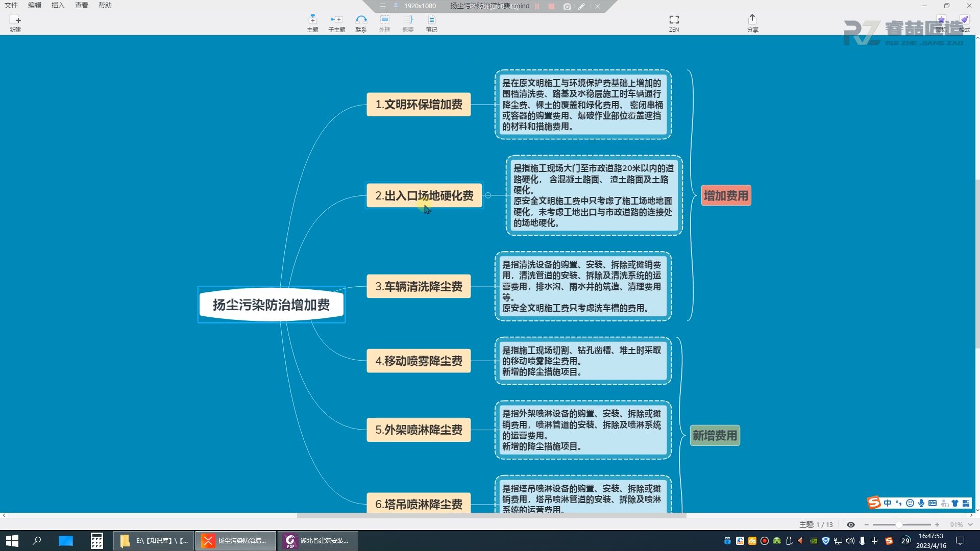Pin the recording toolbar
Viewport: 980px width, 551px height.
click(x=395, y=6)
